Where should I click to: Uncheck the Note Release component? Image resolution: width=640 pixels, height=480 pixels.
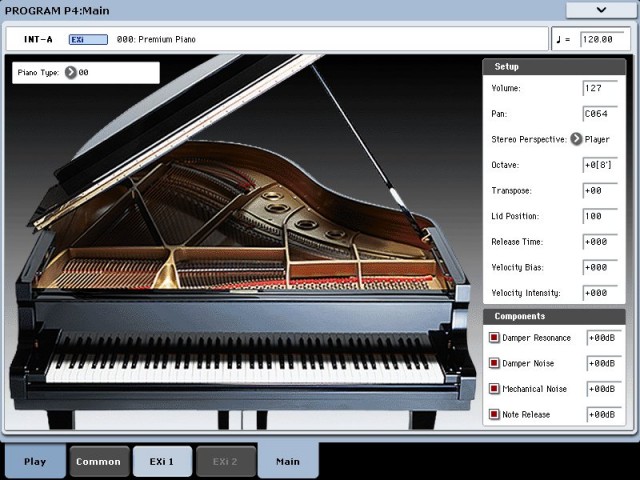tap(494, 414)
